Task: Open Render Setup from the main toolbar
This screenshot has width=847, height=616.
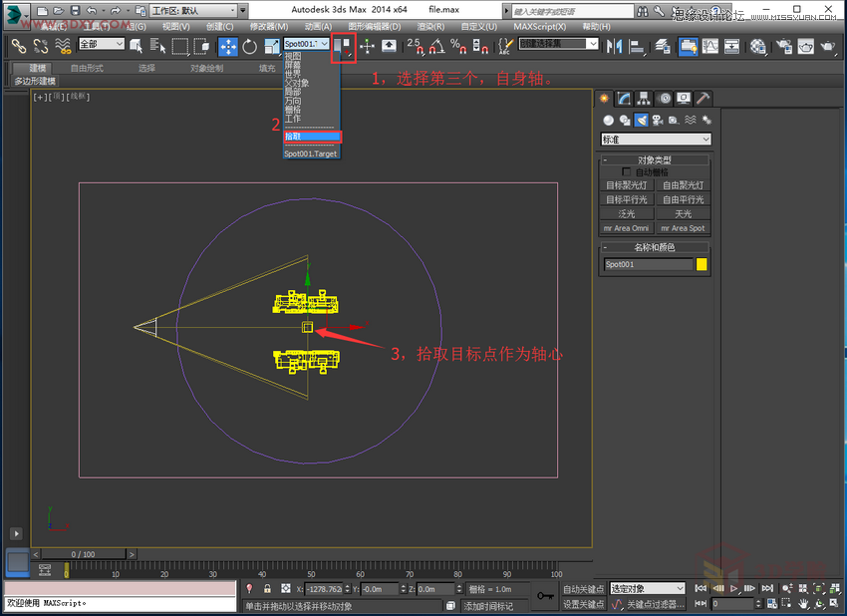Action: point(784,46)
